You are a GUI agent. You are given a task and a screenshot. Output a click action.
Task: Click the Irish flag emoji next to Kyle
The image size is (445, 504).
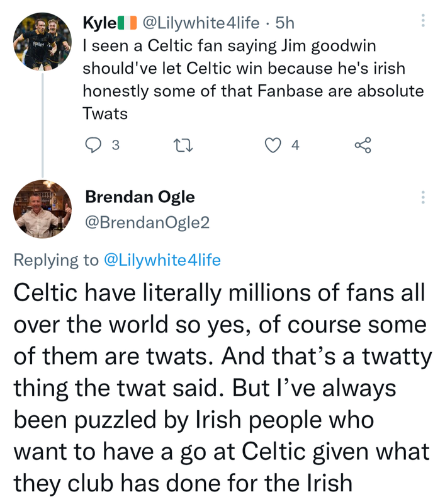click(x=127, y=24)
